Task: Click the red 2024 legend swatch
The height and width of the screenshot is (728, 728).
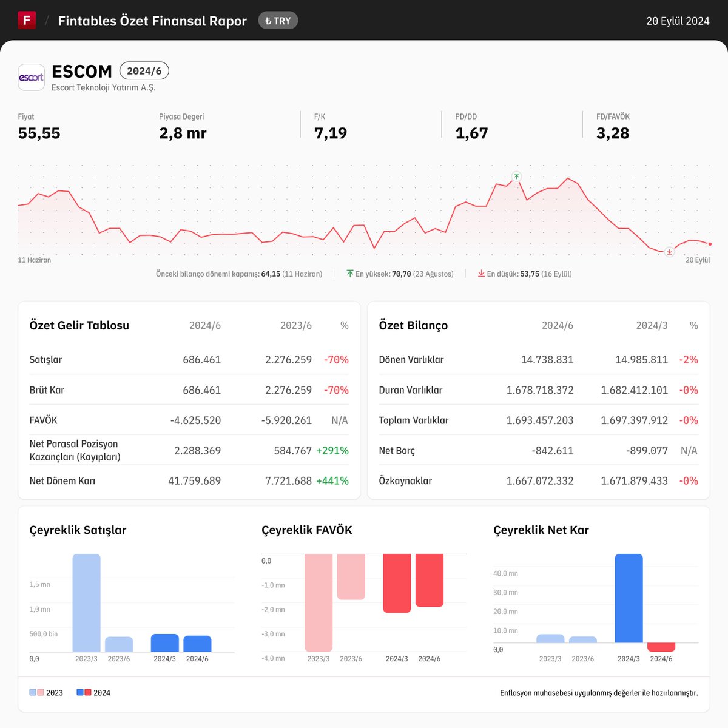Action: (88, 692)
